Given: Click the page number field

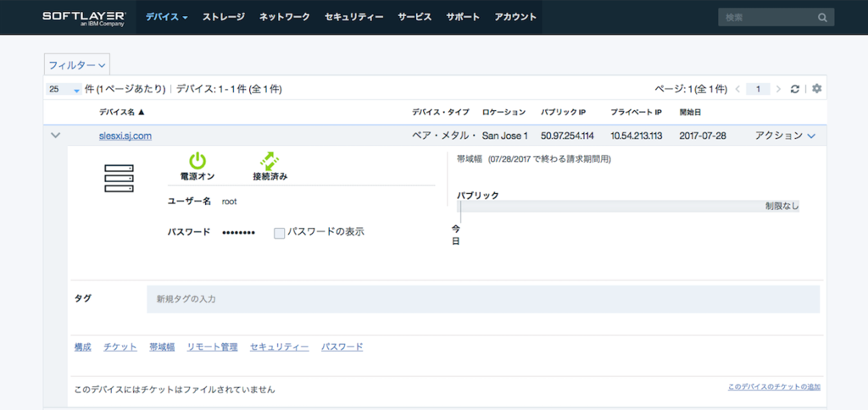Looking at the screenshot, I should (x=758, y=89).
